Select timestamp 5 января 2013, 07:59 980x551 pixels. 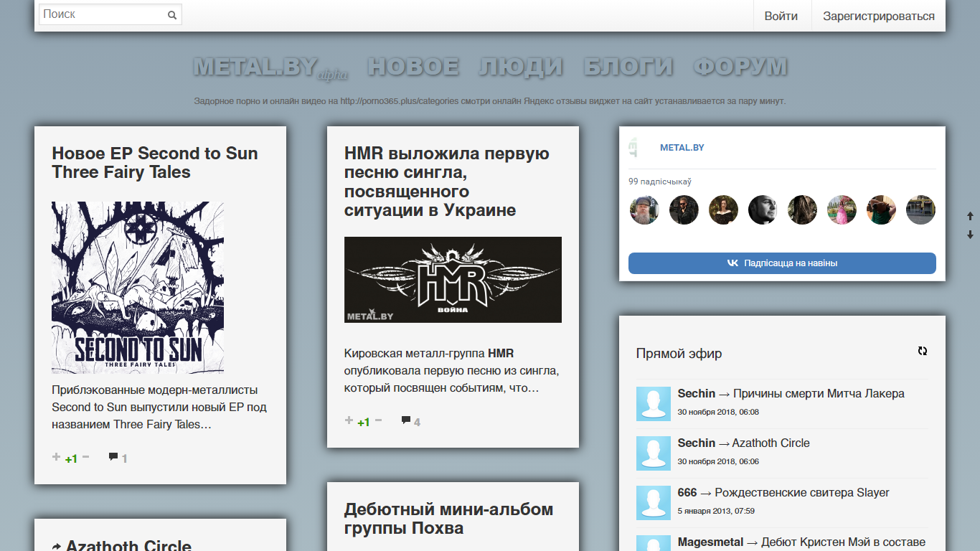716,511
